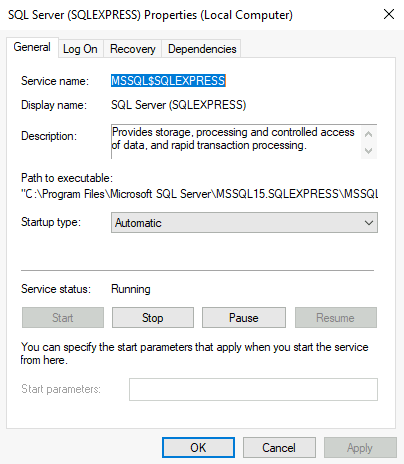Image resolution: width=404 pixels, height=464 pixels.
Task: Open the Startup type dropdown
Action: click(244, 222)
